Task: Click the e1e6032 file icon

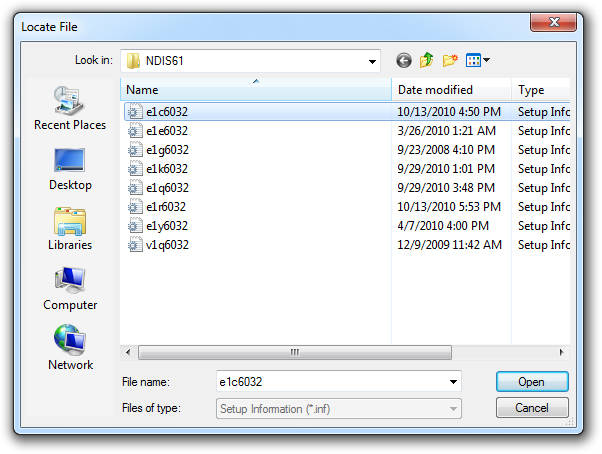Action: point(134,131)
